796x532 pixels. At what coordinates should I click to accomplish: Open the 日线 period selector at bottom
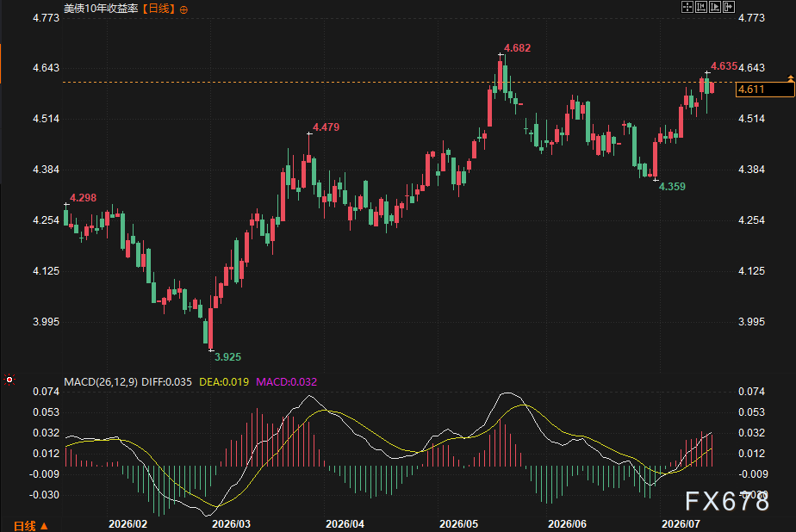tap(30, 526)
